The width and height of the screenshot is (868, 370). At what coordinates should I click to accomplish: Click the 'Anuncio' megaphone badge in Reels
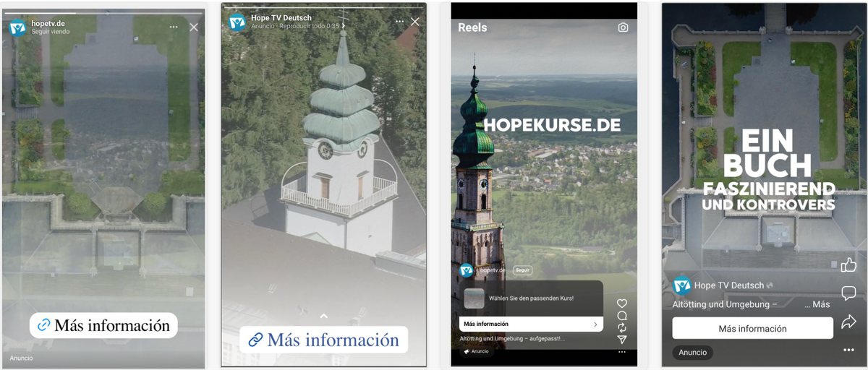pyautogui.click(x=475, y=351)
